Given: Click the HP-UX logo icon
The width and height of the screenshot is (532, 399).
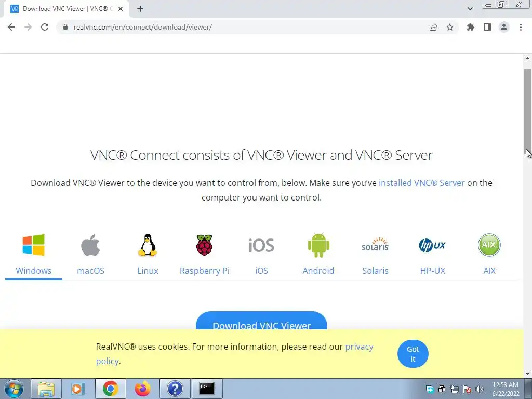Looking at the screenshot, I should (x=432, y=245).
